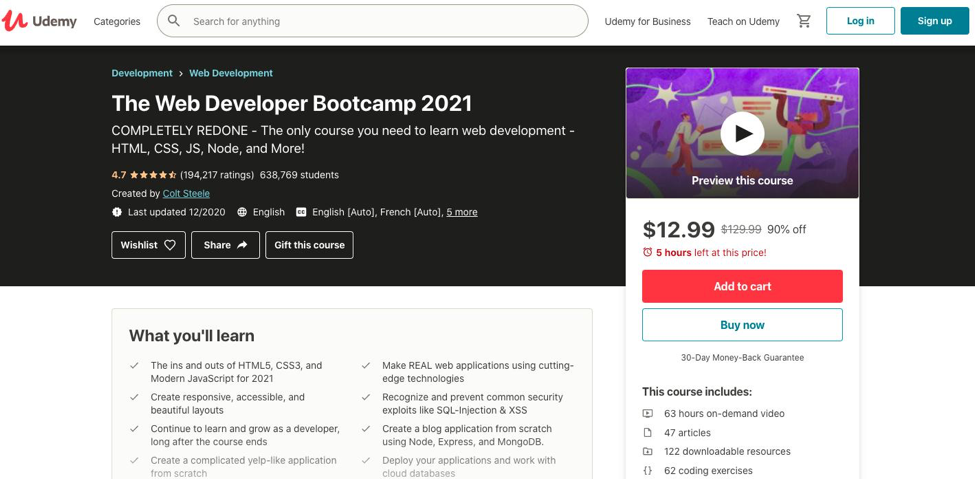The image size is (975, 479).
Task: Click the $12.99 price
Action: (678, 230)
